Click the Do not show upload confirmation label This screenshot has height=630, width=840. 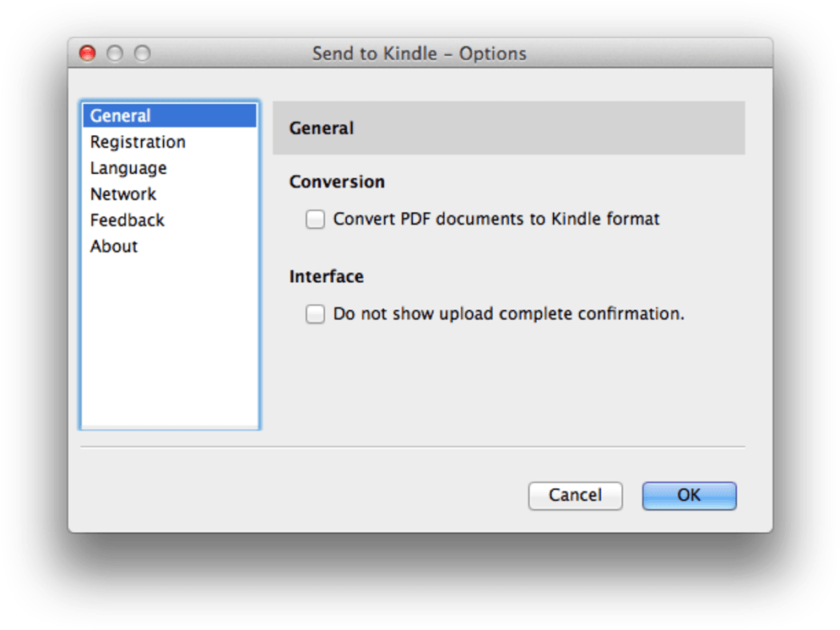pyautogui.click(x=509, y=314)
